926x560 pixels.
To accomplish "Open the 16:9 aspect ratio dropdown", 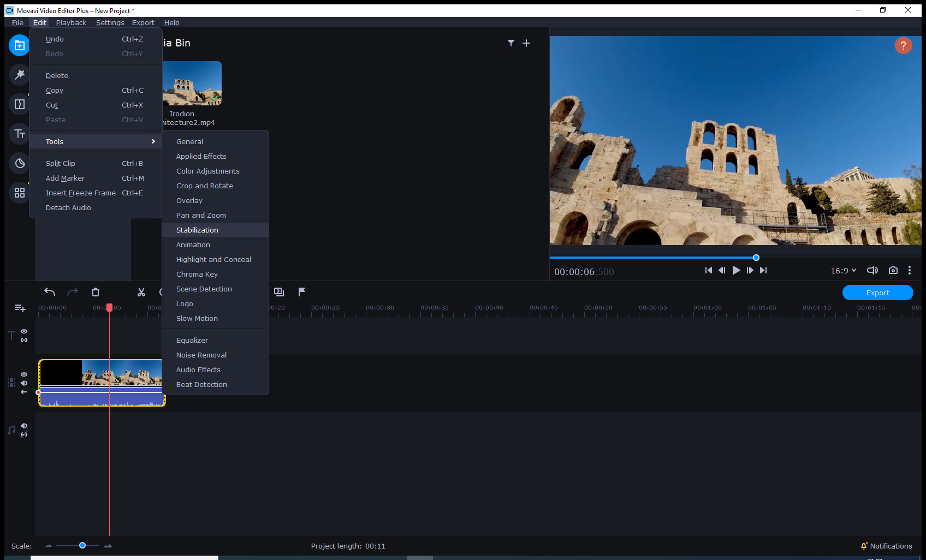I will [x=843, y=270].
